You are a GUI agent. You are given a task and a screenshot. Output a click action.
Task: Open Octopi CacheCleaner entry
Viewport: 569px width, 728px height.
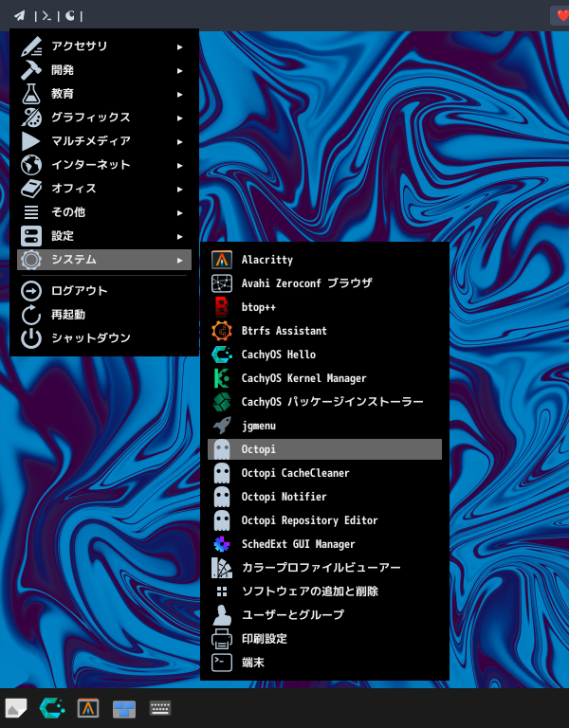[324, 473]
